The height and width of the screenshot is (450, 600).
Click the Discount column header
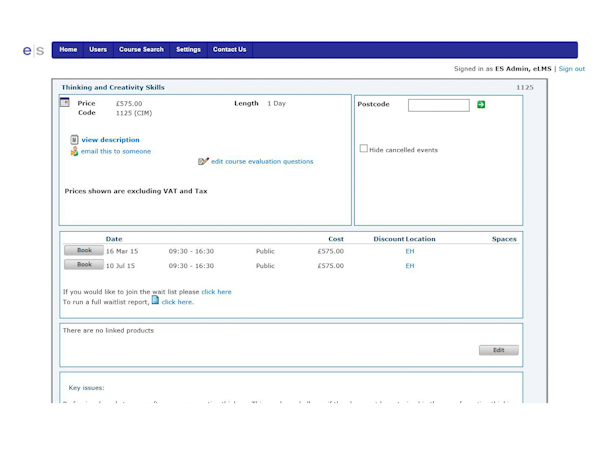click(x=389, y=239)
